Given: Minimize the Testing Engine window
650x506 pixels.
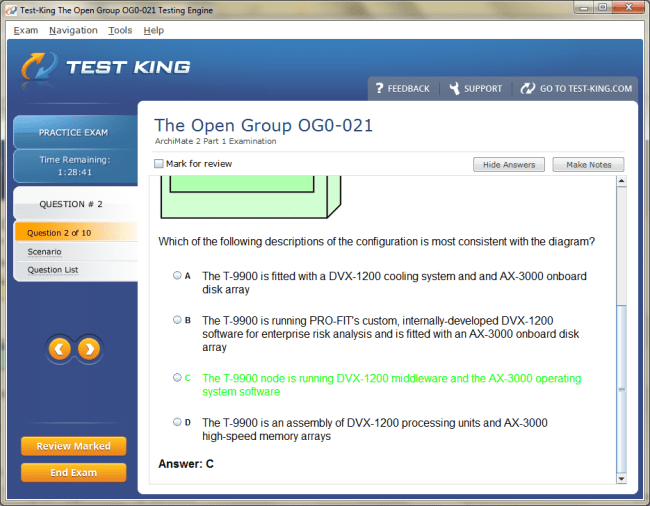Looking at the screenshot, I should point(583,7).
